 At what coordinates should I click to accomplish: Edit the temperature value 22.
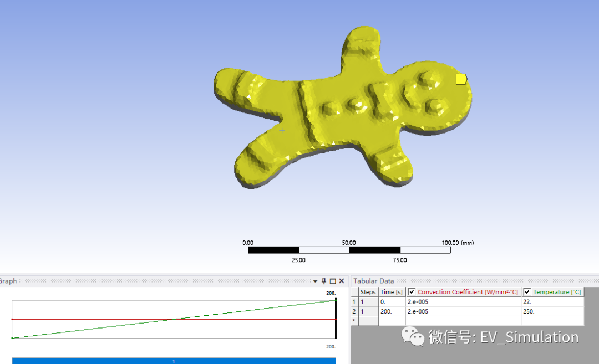click(x=552, y=302)
